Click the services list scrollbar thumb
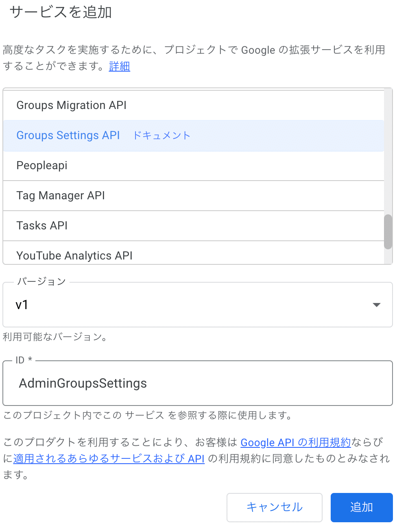 click(388, 231)
